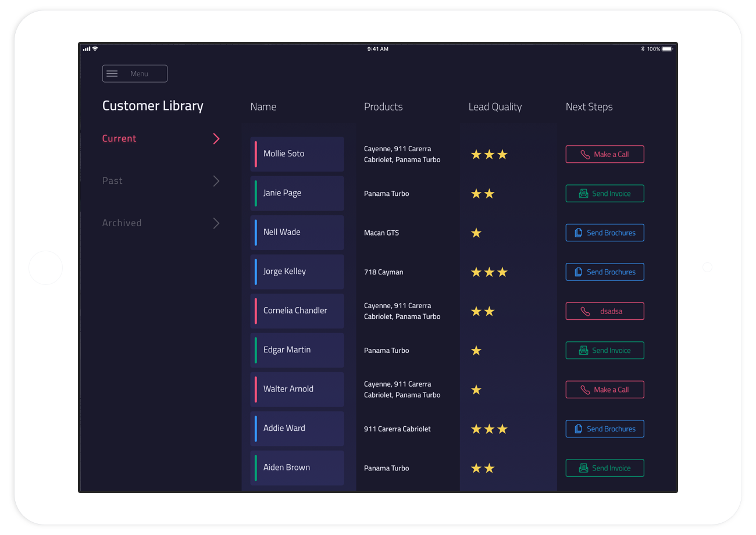The height and width of the screenshot is (535, 756).
Task: Click invoice icon in Aiden Brown's row
Action: pyautogui.click(x=583, y=468)
